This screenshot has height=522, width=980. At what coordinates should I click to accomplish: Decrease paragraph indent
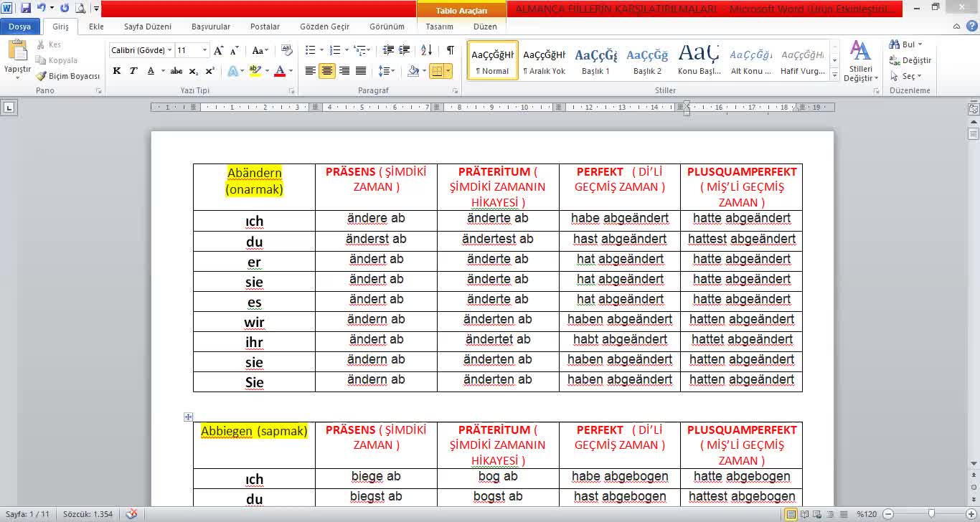(388, 50)
